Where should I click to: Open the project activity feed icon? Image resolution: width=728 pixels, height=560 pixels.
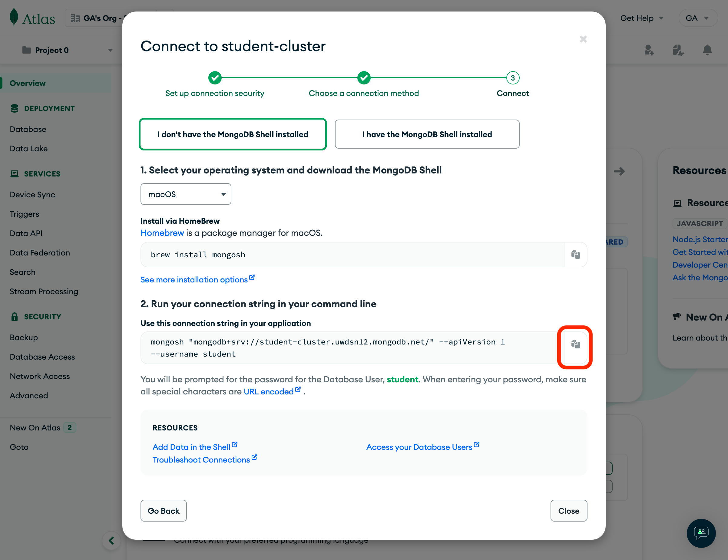pos(678,50)
